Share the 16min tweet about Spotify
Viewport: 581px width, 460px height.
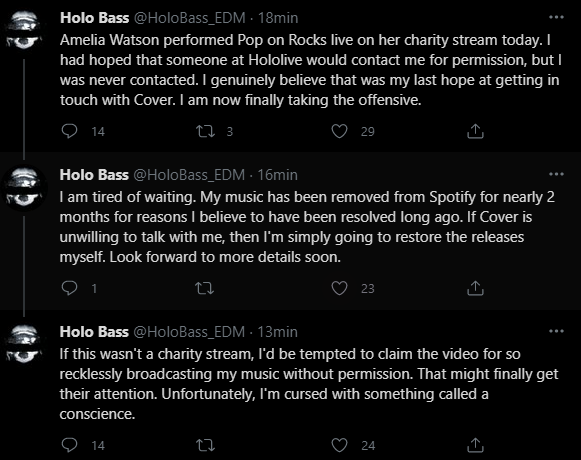(475, 288)
